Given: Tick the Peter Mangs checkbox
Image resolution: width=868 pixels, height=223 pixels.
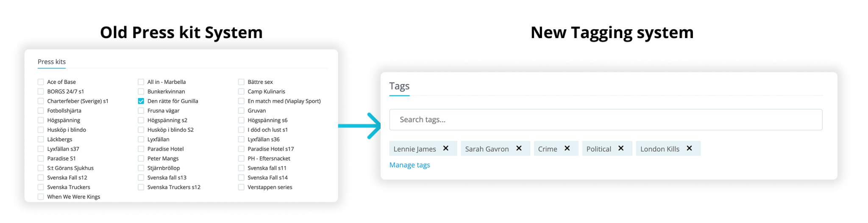Looking at the screenshot, I should click(141, 159).
